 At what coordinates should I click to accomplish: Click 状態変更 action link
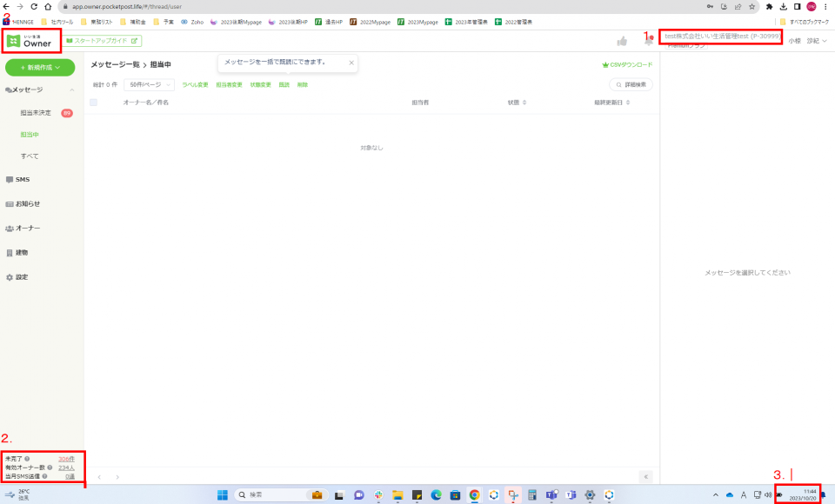pyautogui.click(x=260, y=84)
